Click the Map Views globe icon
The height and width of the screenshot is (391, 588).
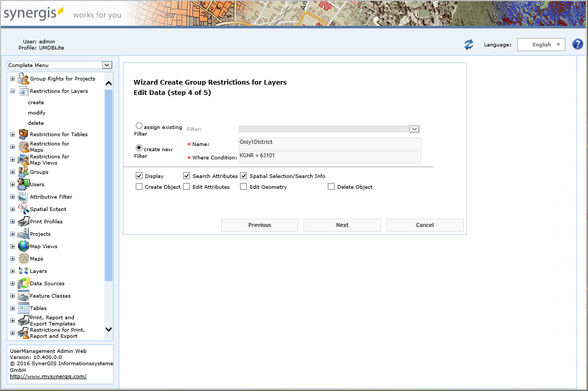pos(23,246)
